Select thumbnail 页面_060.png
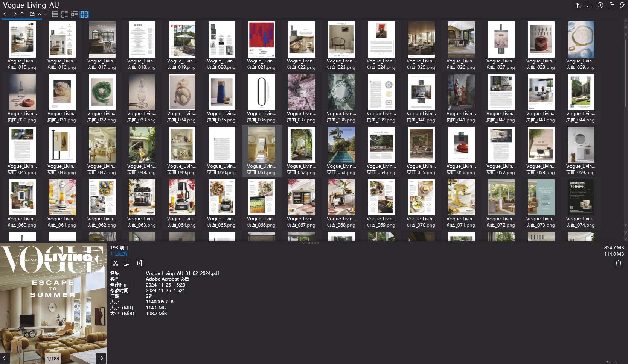Viewport: 628px width, 364px height. point(22,197)
